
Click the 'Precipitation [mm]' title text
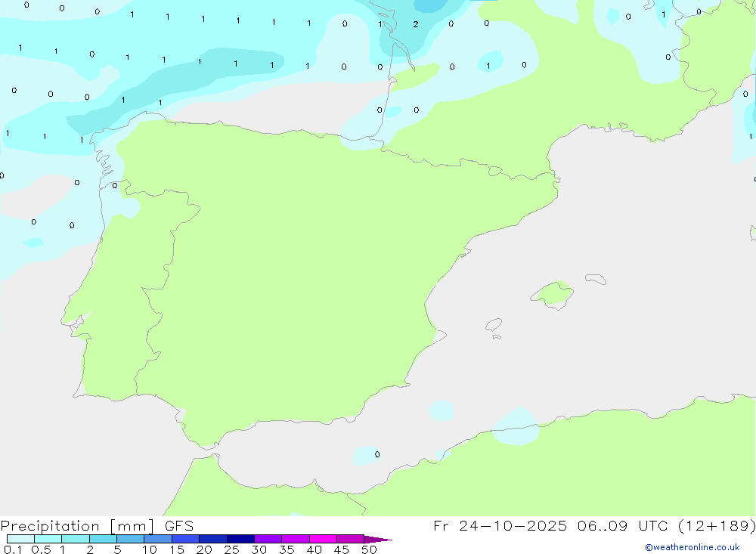[78, 526]
